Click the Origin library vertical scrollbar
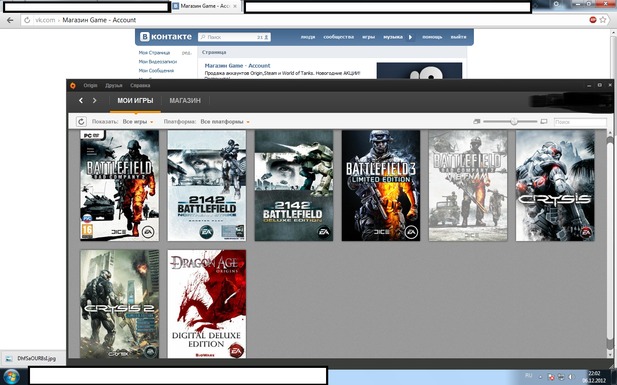The width and height of the screenshot is (617, 385). pyautogui.click(x=610, y=244)
